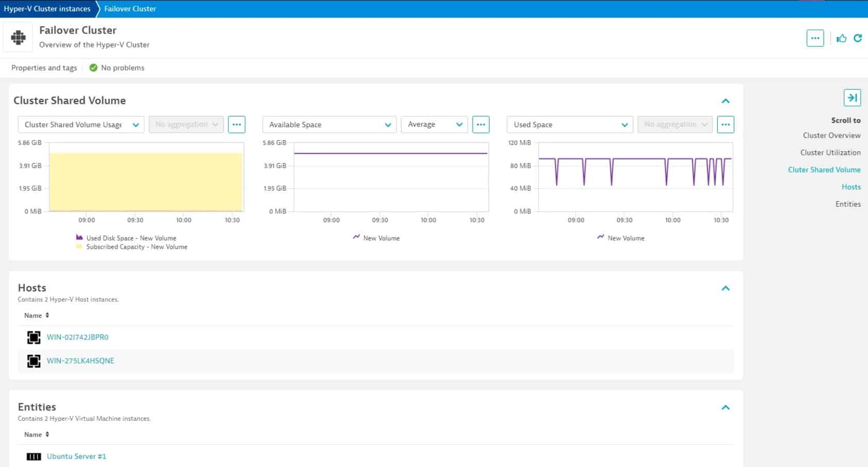Viewport: 868px width, 467px height.
Task: Open the Available Space metric dropdown
Action: coord(329,125)
